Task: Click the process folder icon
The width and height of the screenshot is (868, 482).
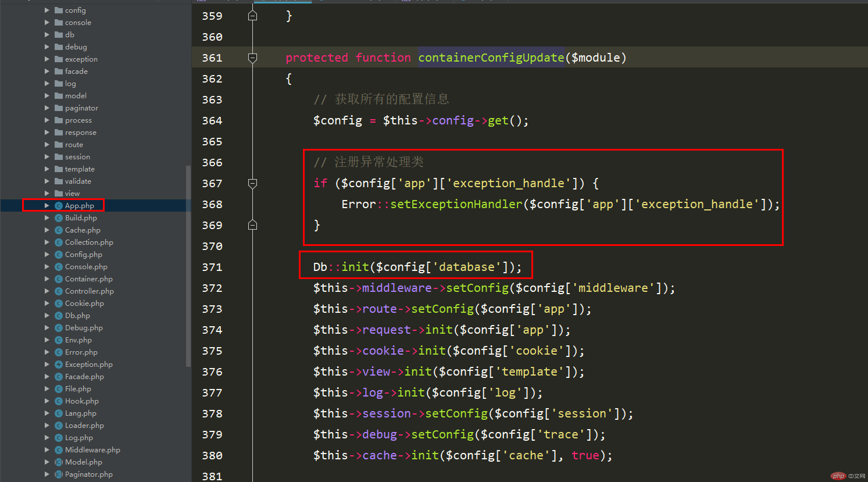Action: pos(59,120)
